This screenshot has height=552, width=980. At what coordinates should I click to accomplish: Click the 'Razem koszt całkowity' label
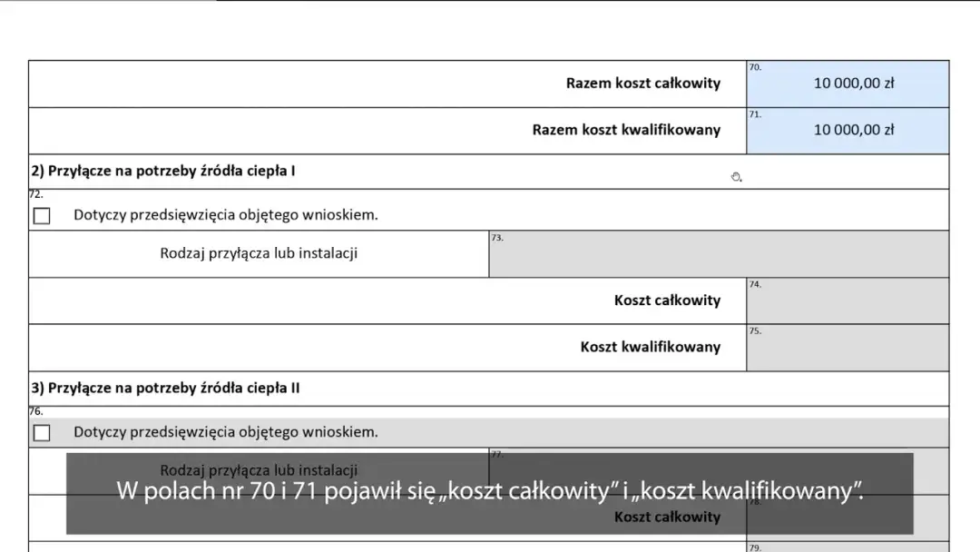[x=643, y=83]
